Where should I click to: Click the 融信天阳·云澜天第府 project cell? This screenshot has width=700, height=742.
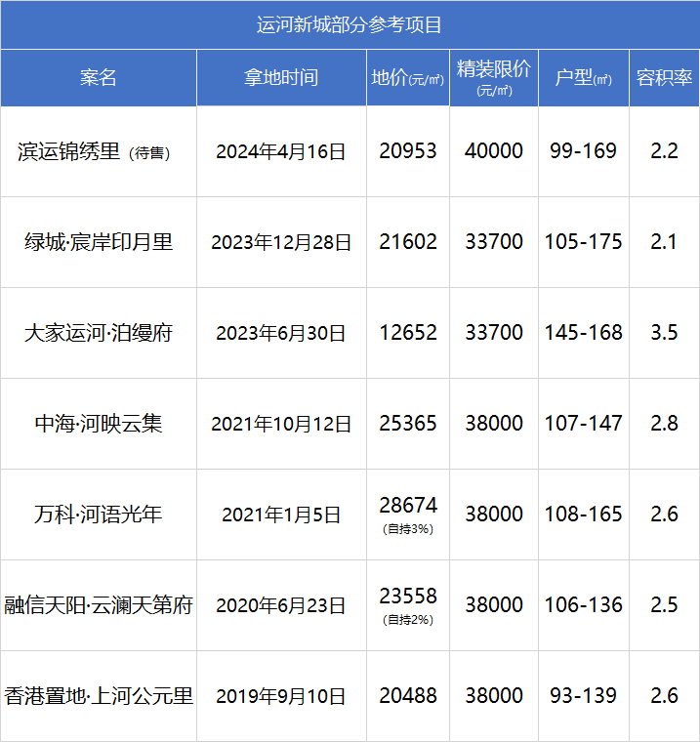[98, 605]
